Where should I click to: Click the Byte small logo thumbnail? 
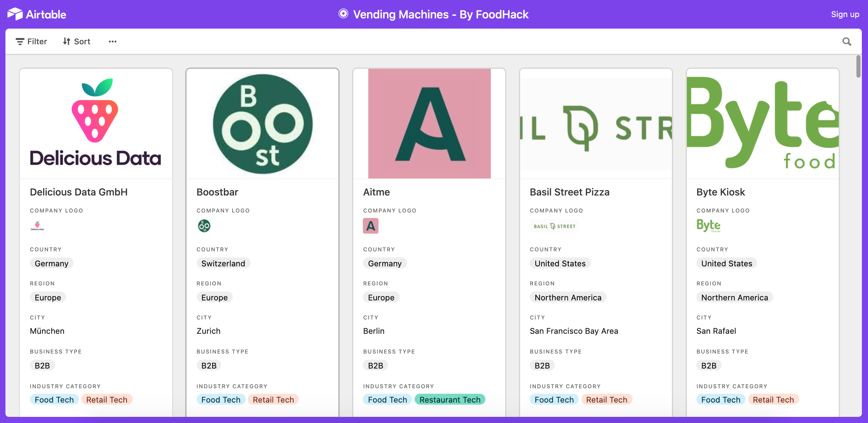tap(708, 226)
